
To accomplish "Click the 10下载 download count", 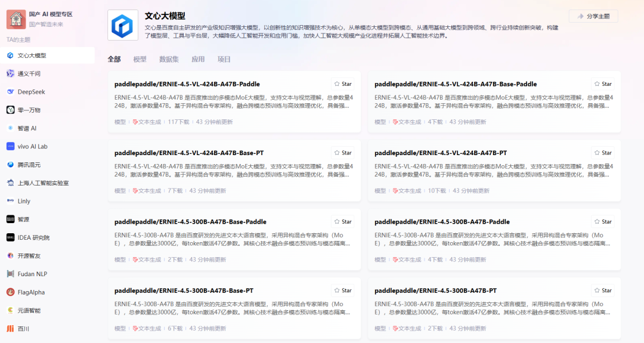I will click(437, 191).
